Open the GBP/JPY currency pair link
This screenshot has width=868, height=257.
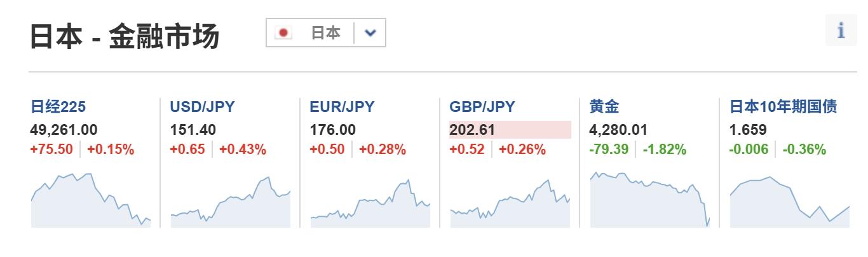(482, 107)
